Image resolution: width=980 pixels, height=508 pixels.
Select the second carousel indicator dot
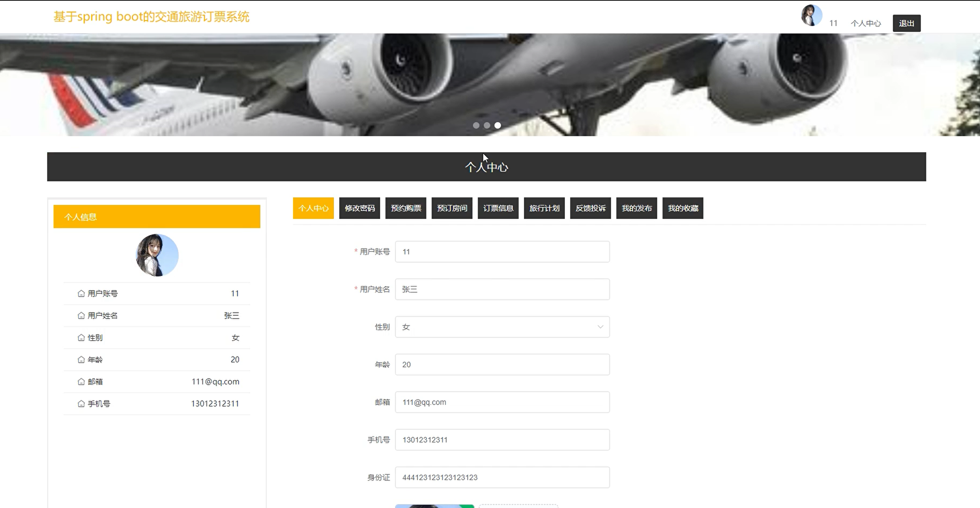[x=487, y=125]
